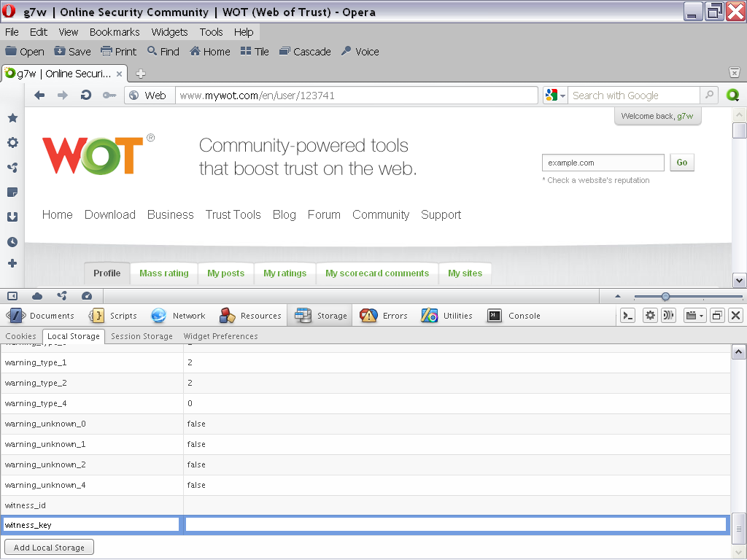Open the File menu
Viewport: 747px width, 560px height.
tap(12, 32)
